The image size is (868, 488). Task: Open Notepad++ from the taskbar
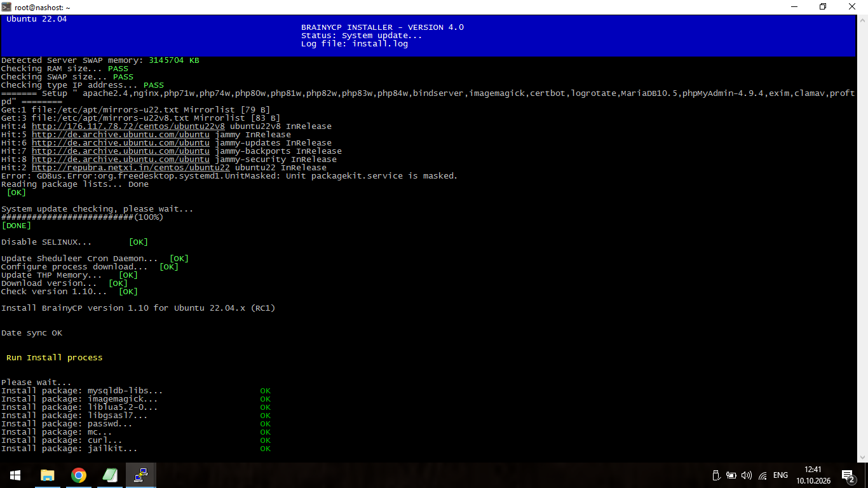109,475
